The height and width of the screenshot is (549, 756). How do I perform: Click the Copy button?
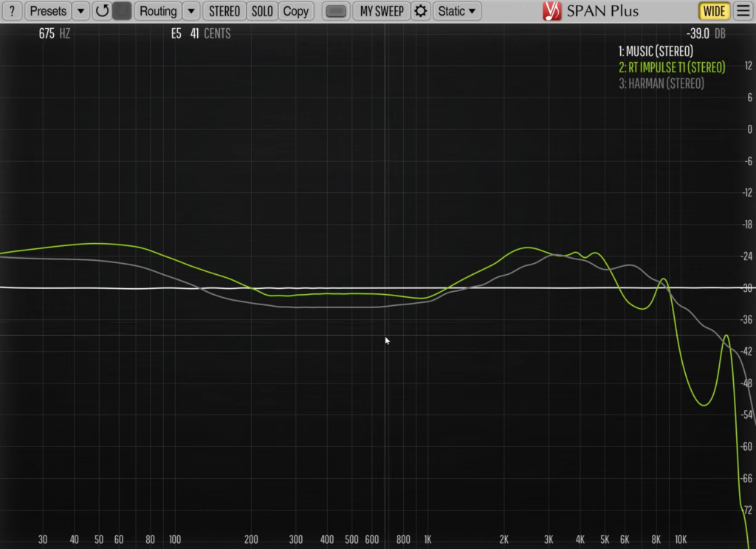click(x=295, y=10)
